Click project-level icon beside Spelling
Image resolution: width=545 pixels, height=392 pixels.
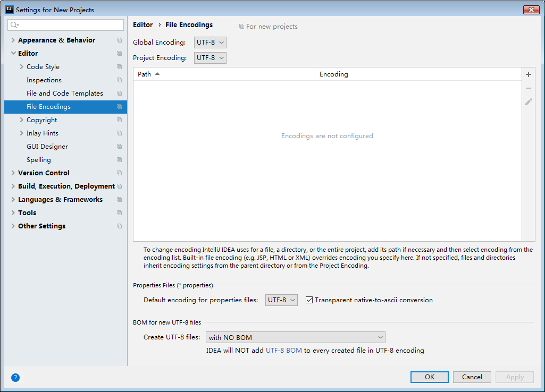coord(119,160)
